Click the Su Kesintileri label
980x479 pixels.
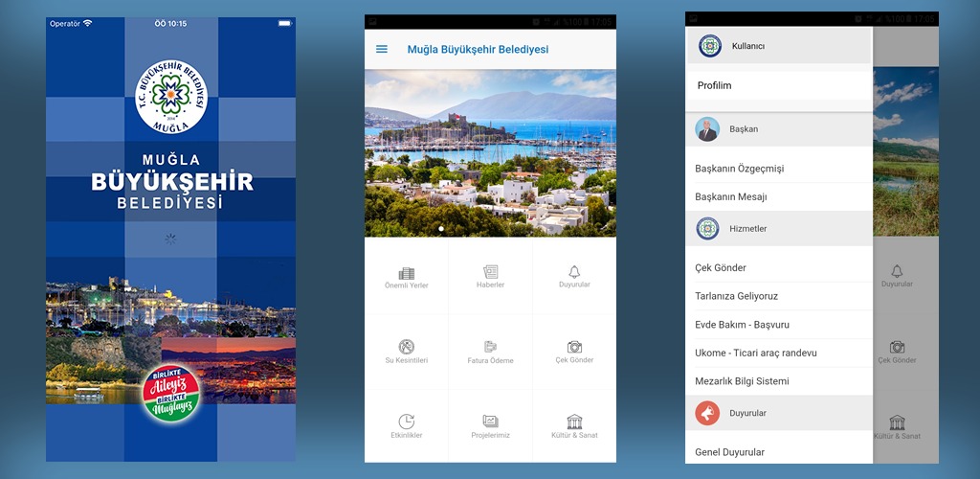[406, 361]
